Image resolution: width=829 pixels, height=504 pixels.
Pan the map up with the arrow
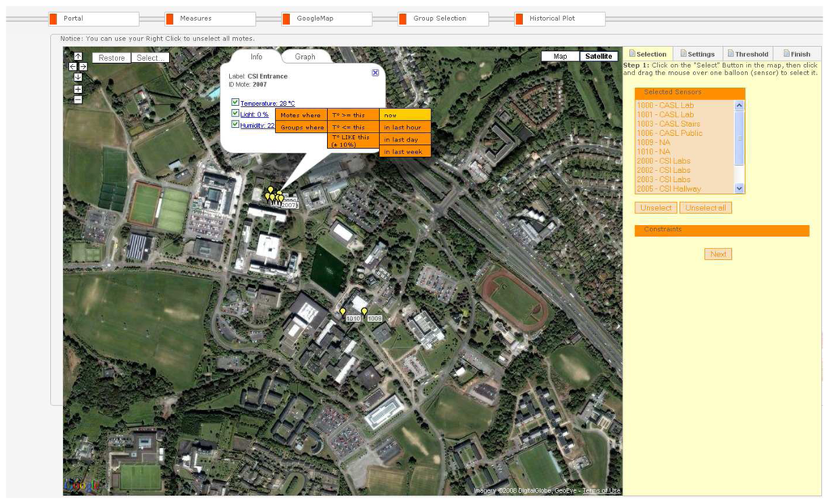click(x=78, y=57)
